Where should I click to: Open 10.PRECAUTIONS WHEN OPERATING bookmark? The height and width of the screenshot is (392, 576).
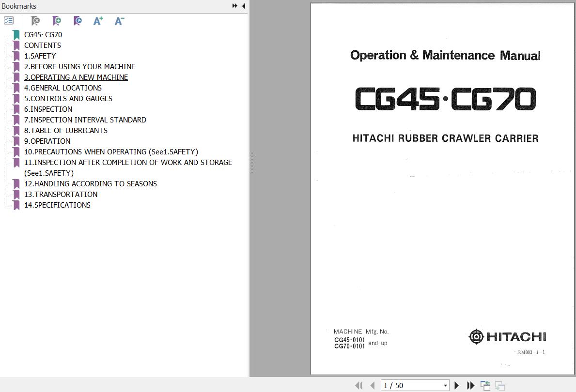click(x=111, y=151)
